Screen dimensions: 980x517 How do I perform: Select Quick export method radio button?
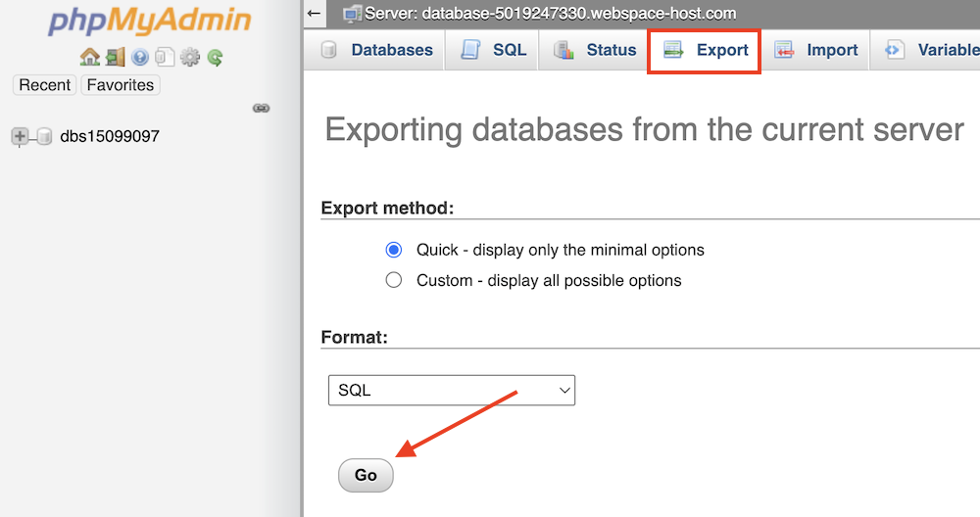pos(394,250)
